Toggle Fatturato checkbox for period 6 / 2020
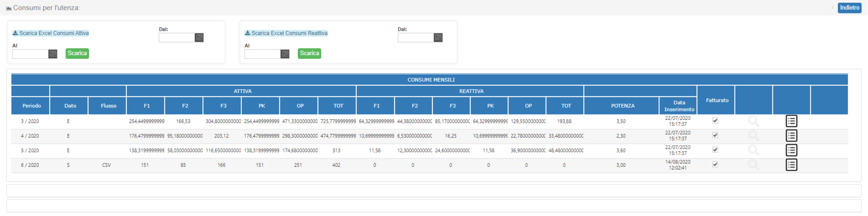Screen dimensions: 868x216 point(715,164)
